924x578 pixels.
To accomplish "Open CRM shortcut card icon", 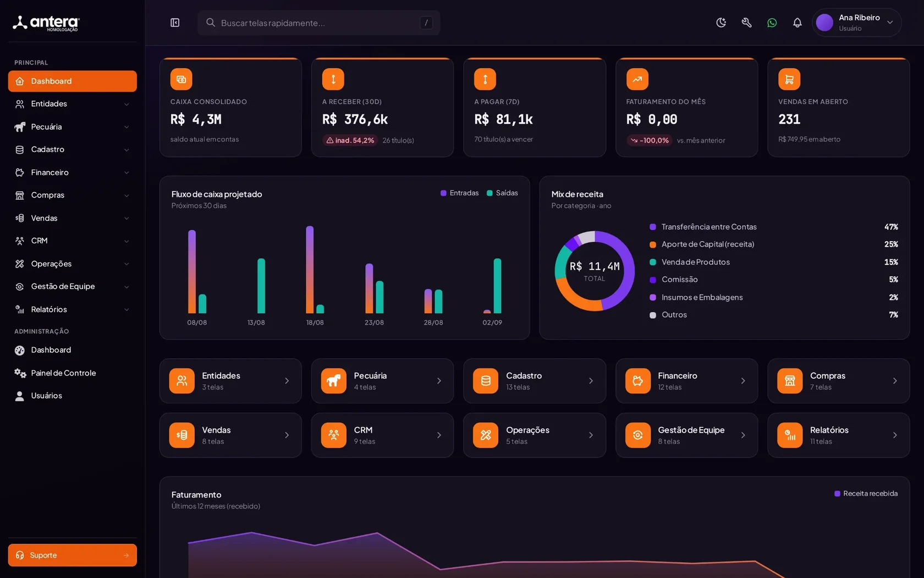I will pos(334,435).
